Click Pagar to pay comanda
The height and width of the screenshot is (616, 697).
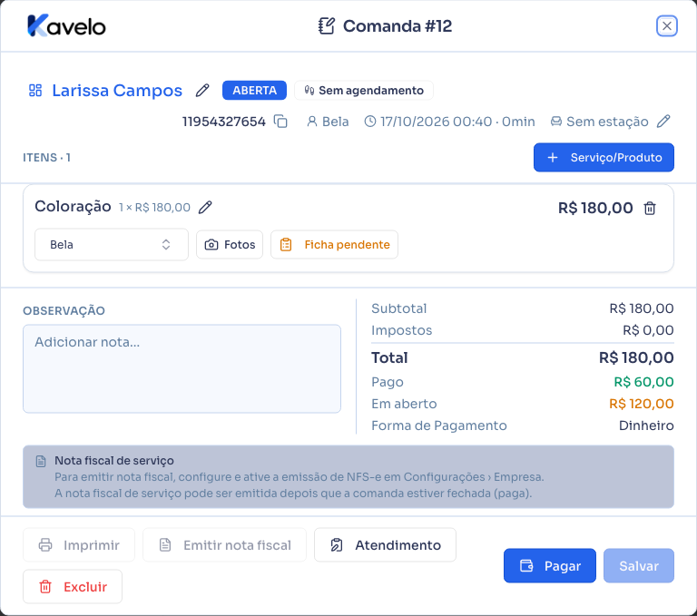click(x=550, y=566)
